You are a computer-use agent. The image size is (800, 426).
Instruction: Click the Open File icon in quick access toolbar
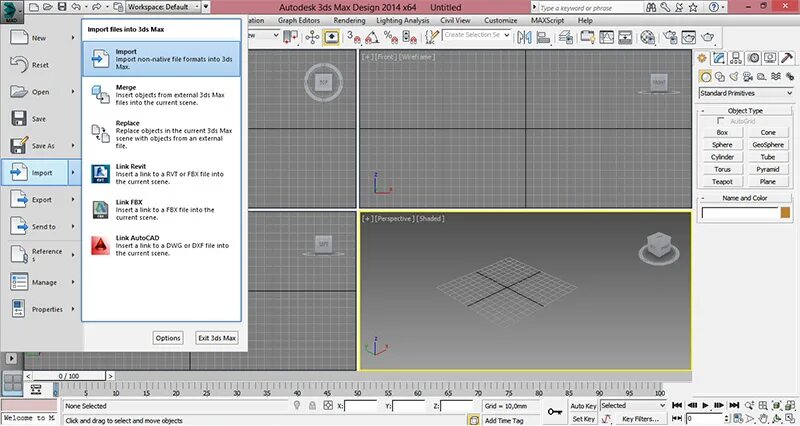coord(48,7)
